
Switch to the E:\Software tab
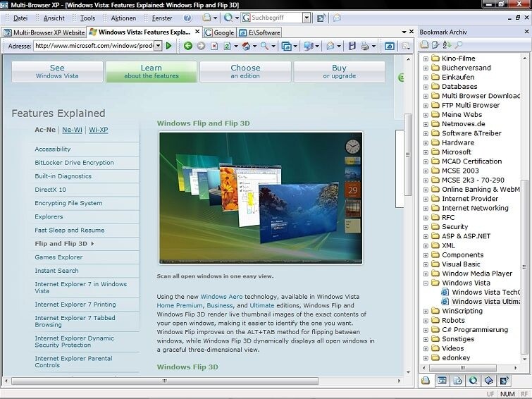260,32
